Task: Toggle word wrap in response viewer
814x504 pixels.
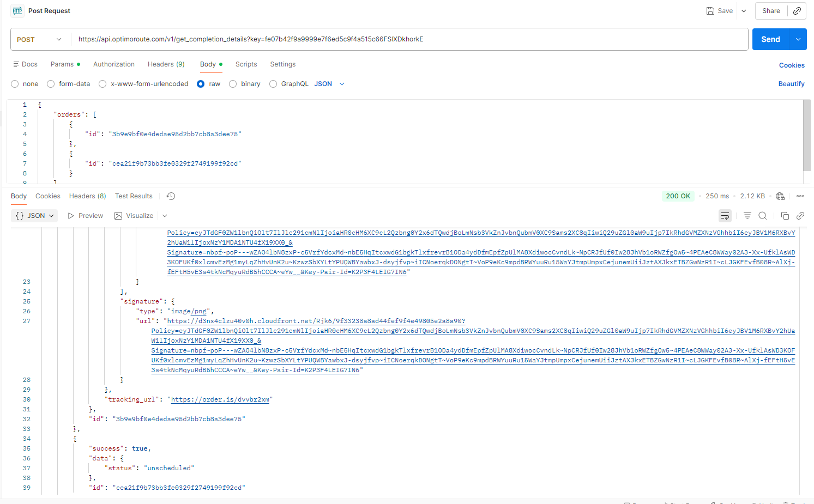Action: [x=725, y=216]
